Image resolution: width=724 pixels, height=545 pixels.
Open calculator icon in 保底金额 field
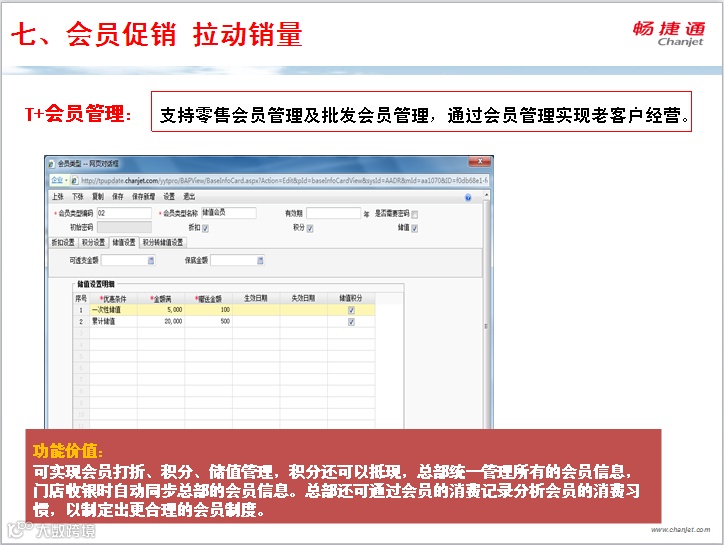click(x=260, y=260)
